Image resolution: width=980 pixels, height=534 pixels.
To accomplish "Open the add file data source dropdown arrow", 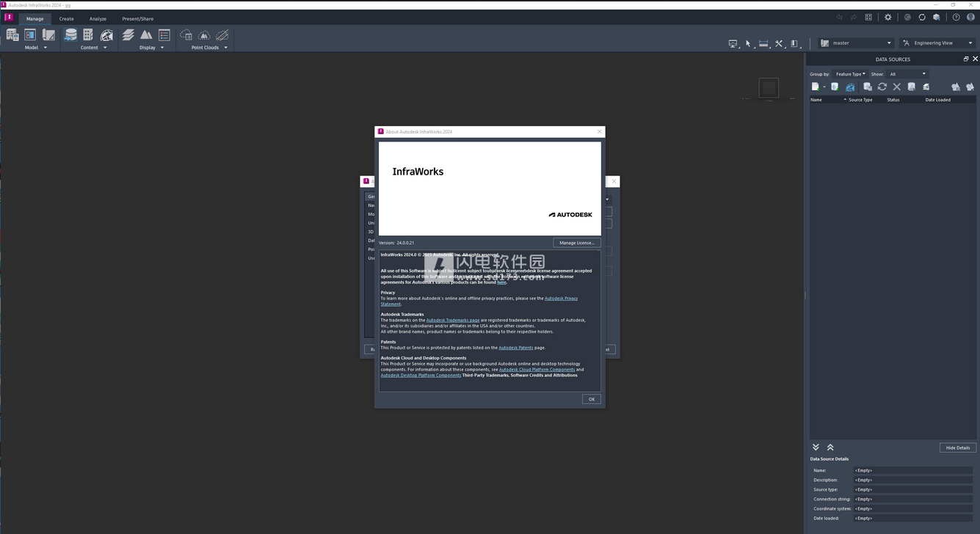I will coord(824,87).
